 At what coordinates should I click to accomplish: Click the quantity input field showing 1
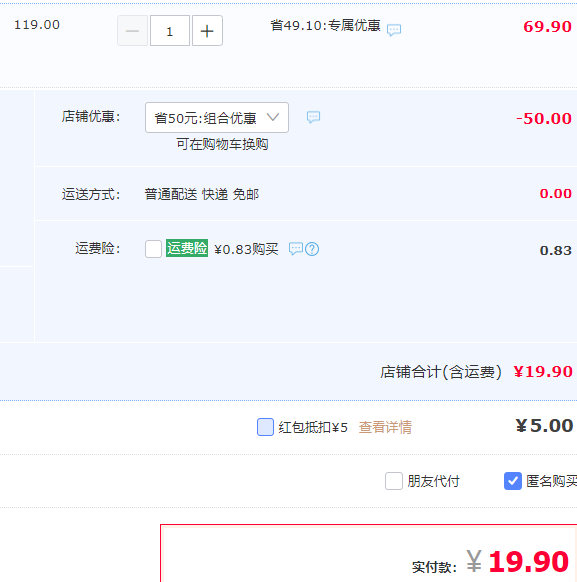[170, 31]
